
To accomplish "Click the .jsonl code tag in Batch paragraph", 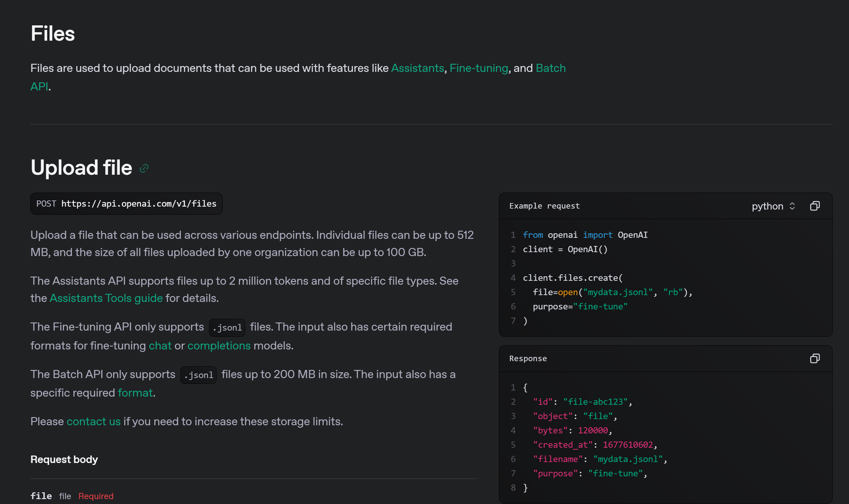I will (198, 375).
